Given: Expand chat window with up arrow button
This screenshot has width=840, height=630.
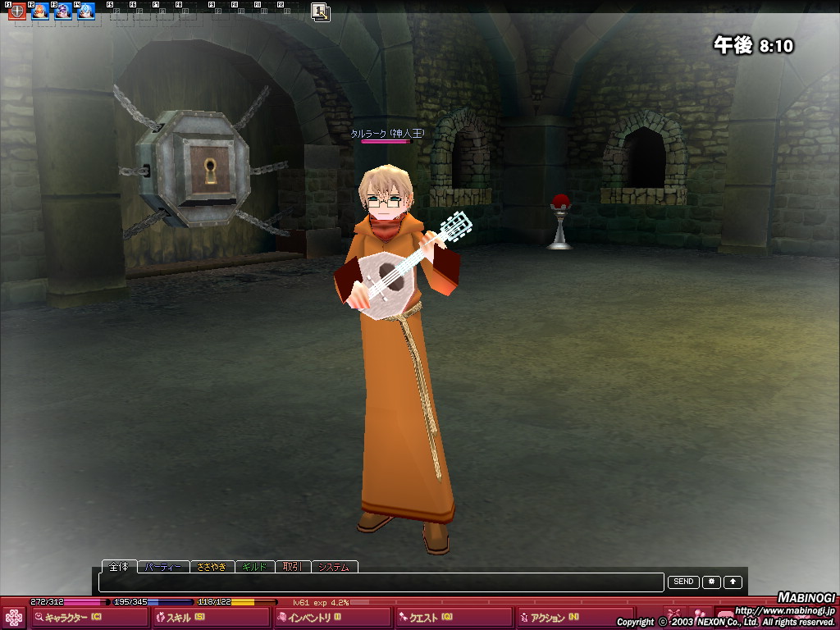Looking at the screenshot, I should pyautogui.click(x=733, y=582).
